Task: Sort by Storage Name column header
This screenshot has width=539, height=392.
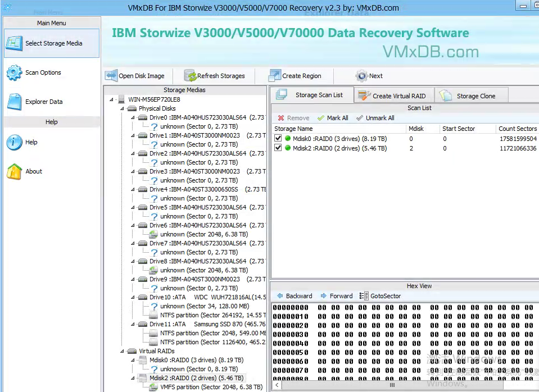Action: click(338, 129)
